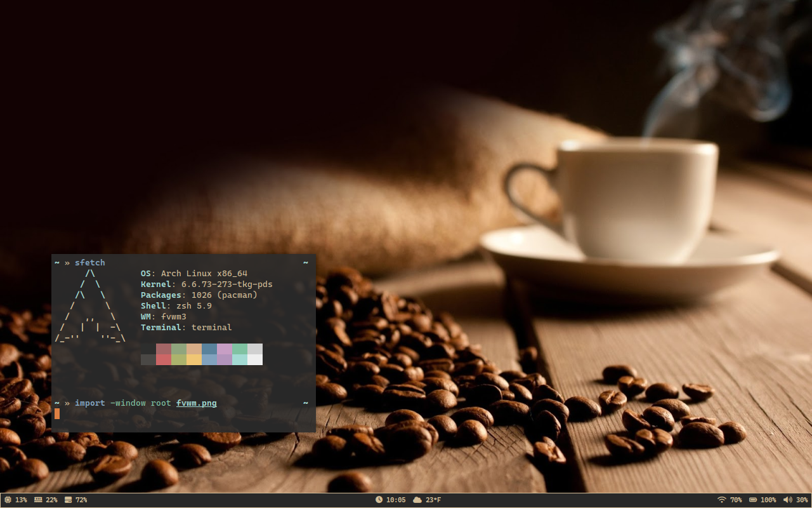
Task: Click the 100% battery level value
Action: tap(768, 500)
